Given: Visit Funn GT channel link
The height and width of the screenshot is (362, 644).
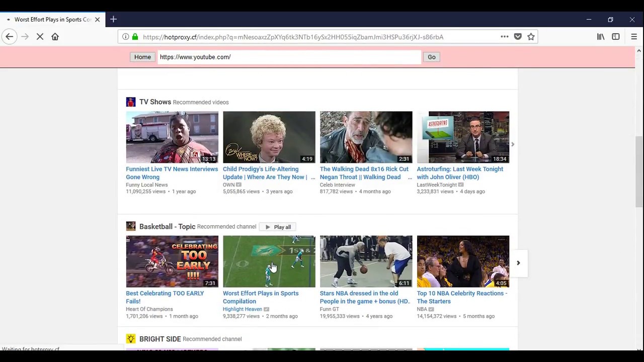Looking at the screenshot, I should point(330,309).
